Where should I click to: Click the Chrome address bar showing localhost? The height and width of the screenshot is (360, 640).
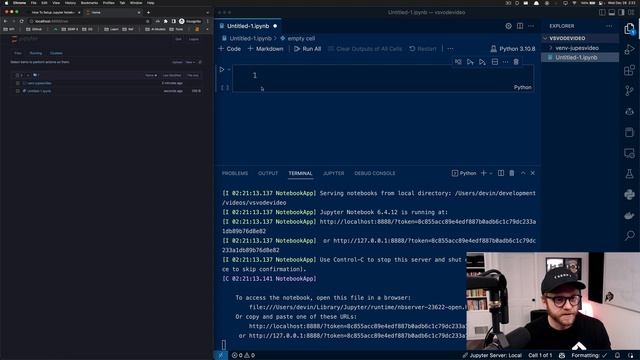point(88,21)
